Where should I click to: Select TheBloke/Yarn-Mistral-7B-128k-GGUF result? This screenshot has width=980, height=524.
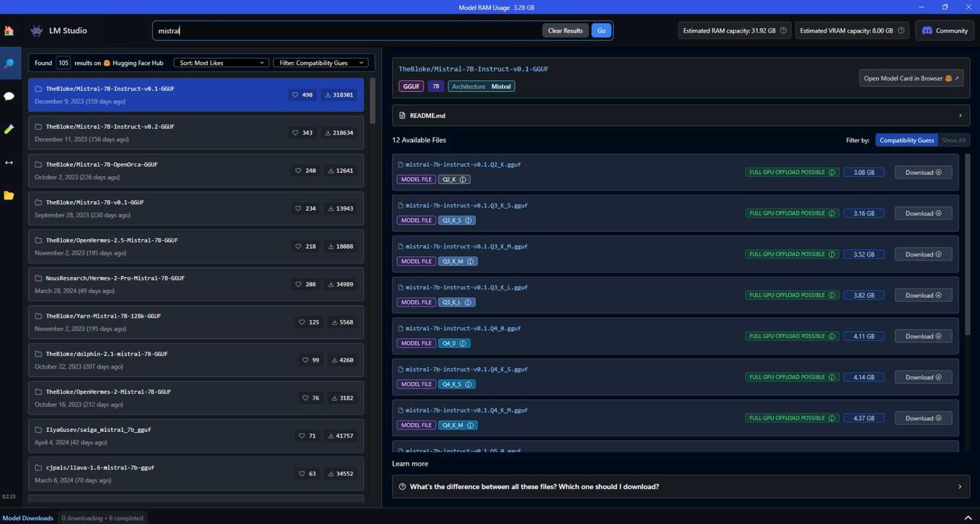pos(196,322)
